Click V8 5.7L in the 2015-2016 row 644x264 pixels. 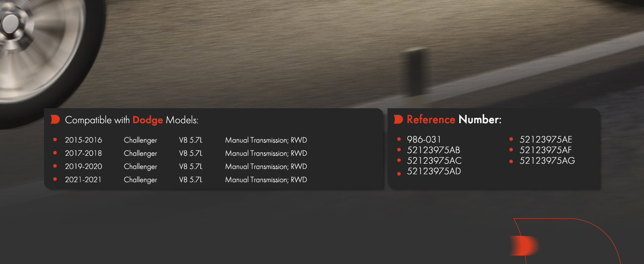point(190,140)
